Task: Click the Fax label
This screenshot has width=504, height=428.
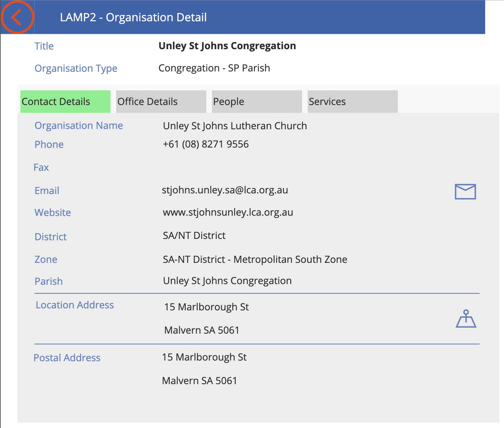Action: pyautogui.click(x=41, y=167)
